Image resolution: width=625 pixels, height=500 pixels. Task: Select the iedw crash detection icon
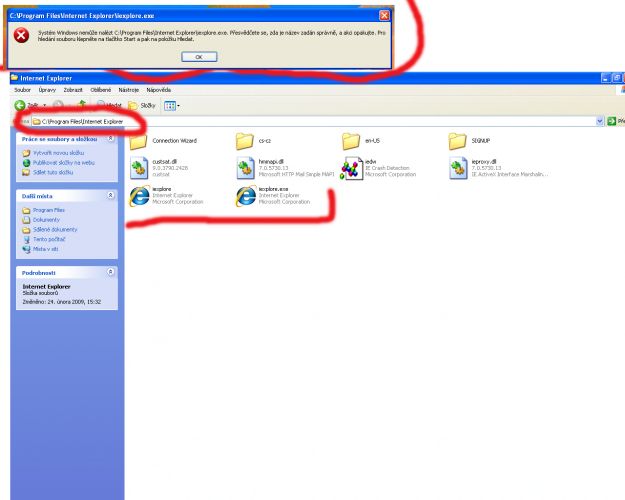coord(352,168)
